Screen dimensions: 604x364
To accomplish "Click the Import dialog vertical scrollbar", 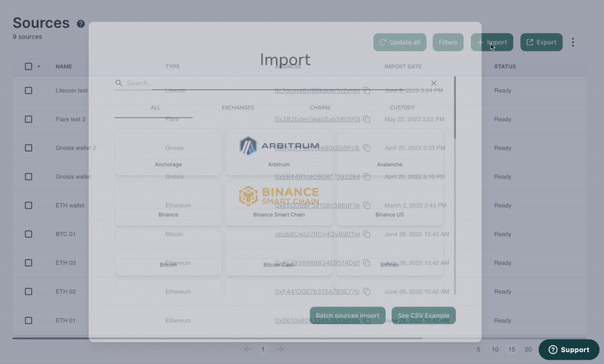I will pyautogui.click(x=455, y=108).
